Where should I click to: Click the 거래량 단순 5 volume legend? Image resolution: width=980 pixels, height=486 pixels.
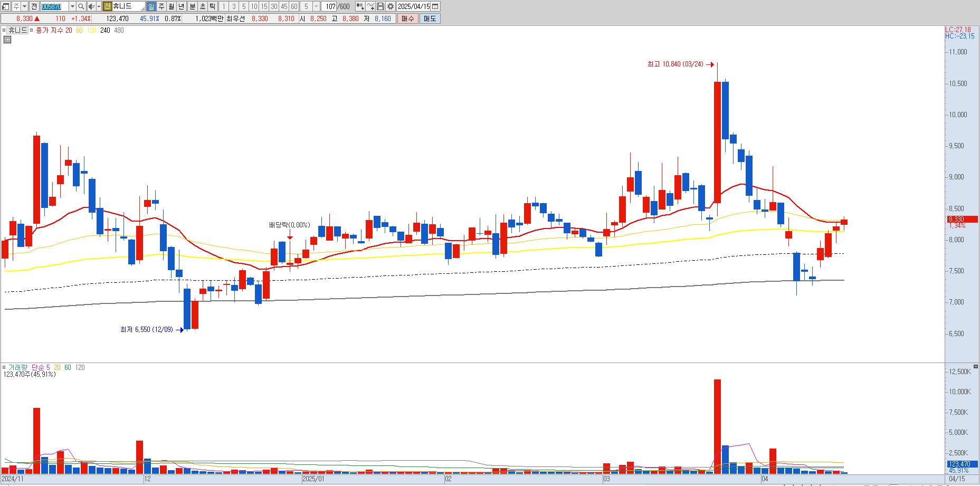click(29, 367)
